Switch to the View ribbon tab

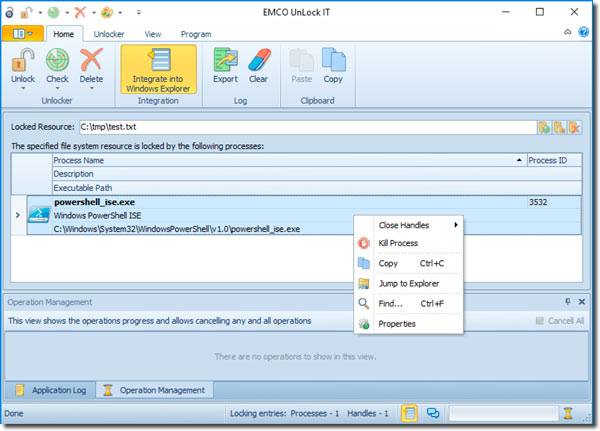153,34
